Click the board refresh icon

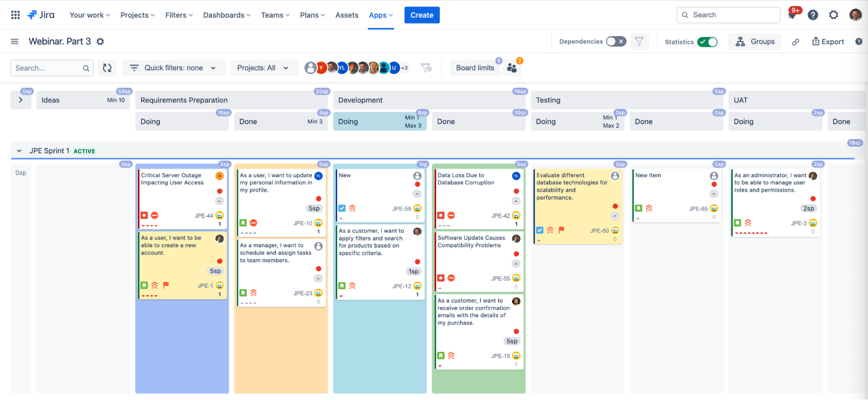[107, 68]
